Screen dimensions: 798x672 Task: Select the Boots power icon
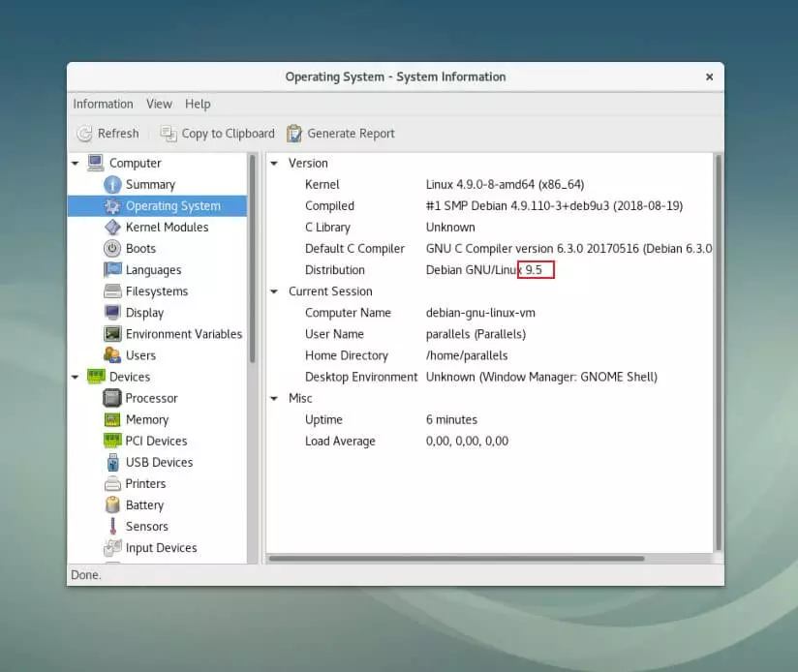tap(112, 249)
